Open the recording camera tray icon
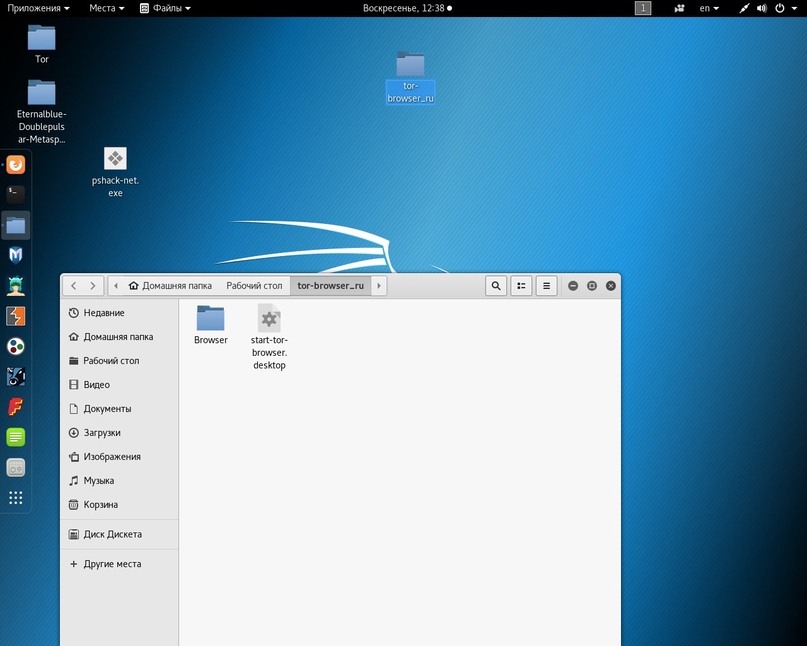This screenshot has width=807, height=646. pyautogui.click(x=679, y=8)
